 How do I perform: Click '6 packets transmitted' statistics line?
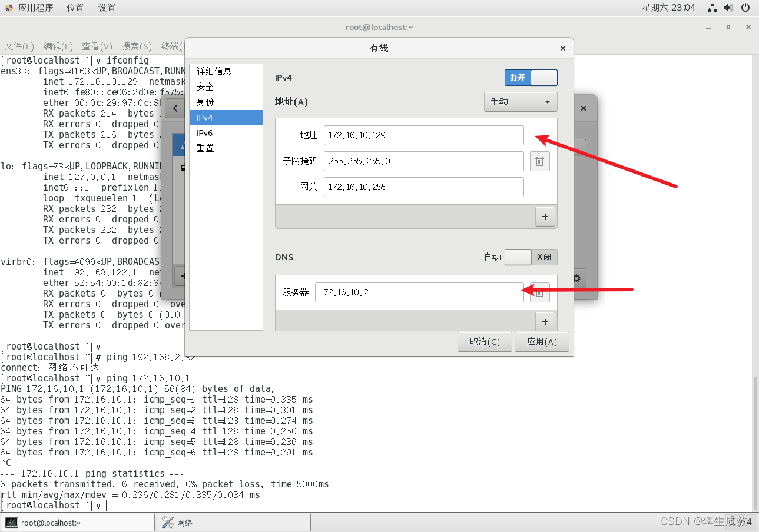click(165, 484)
